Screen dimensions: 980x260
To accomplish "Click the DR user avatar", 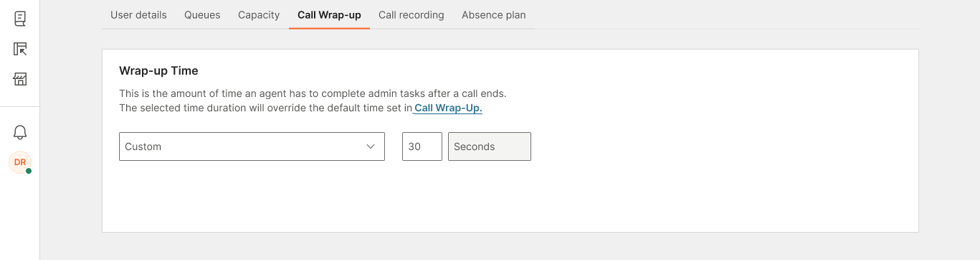I will 20,162.
